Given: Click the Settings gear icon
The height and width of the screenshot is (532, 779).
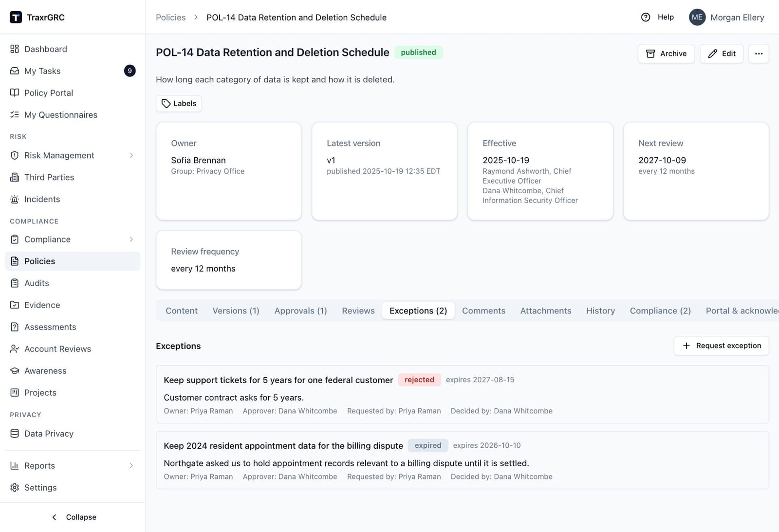Looking at the screenshot, I should coord(15,487).
